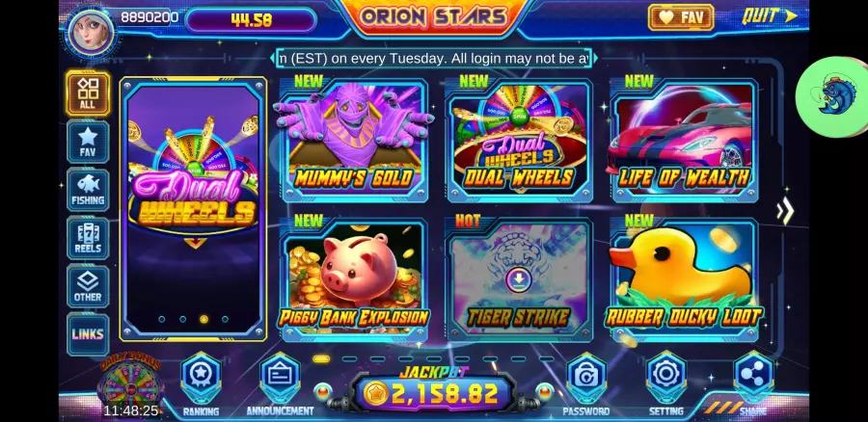Go to next games page arrow
This screenshot has width=868, height=422.
[x=785, y=211]
